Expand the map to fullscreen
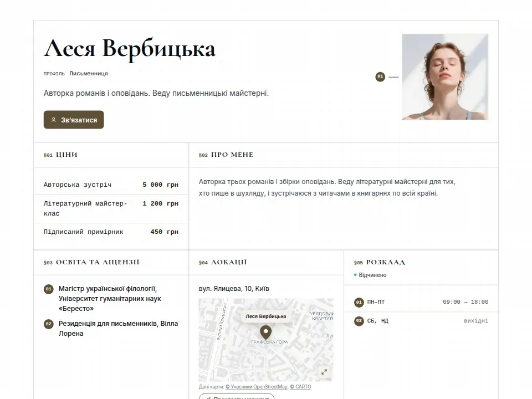532x399 pixels. (324, 372)
